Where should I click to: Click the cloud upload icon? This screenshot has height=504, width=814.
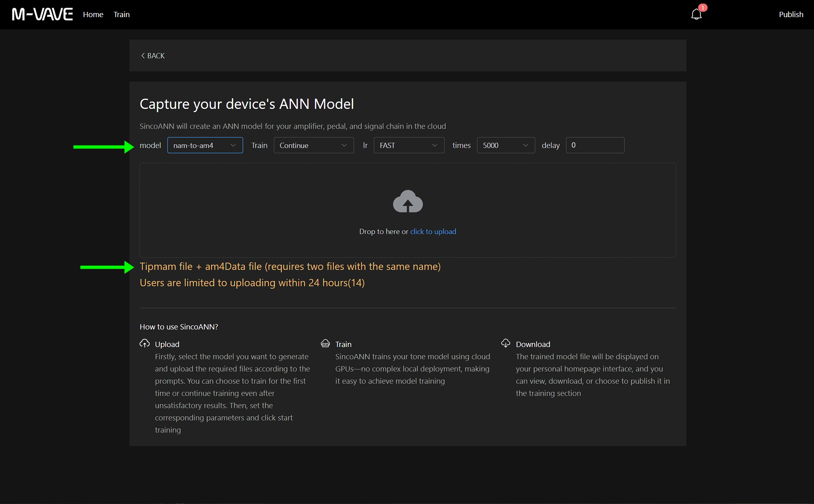tap(408, 201)
